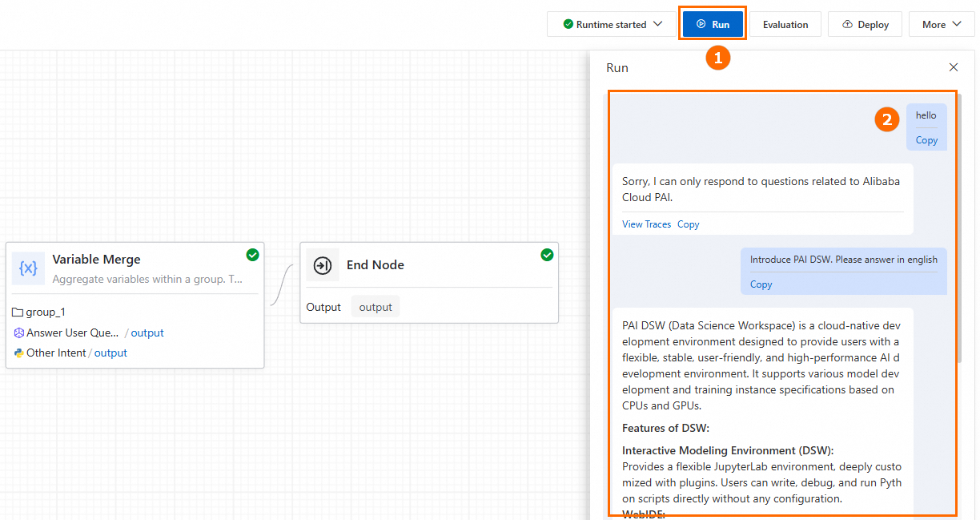The width and height of the screenshot is (980, 520).
Task: Close the Run panel
Action: click(x=954, y=67)
